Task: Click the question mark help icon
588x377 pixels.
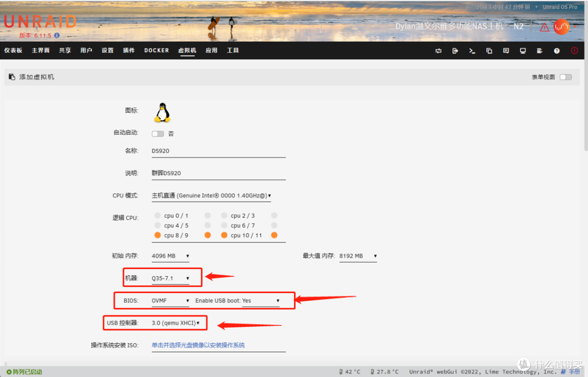Action: click(557, 51)
